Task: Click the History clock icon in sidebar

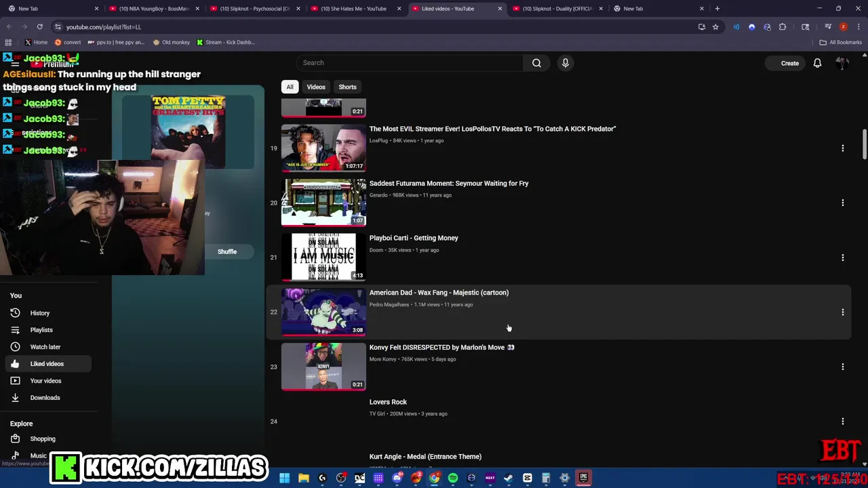Action: [x=15, y=313]
